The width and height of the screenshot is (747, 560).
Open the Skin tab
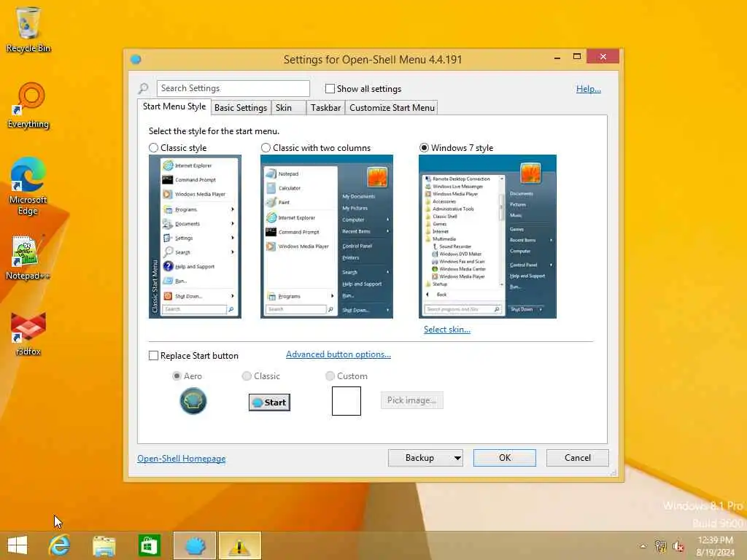(x=288, y=108)
